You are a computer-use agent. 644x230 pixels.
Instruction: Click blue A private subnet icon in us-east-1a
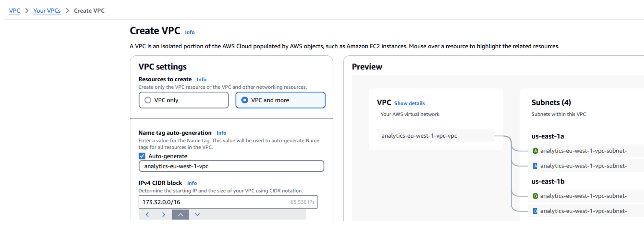[535, 166]
